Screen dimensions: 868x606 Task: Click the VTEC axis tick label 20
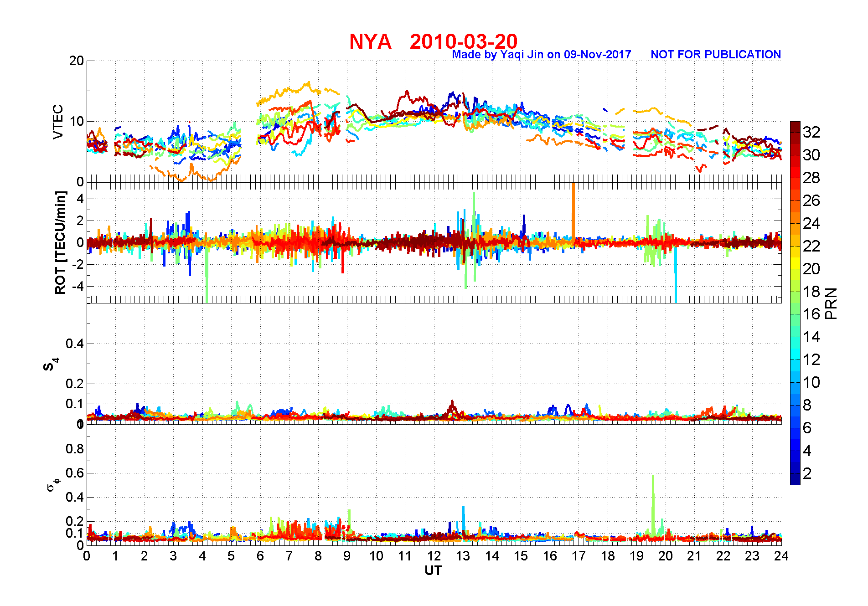pos(77,61)
